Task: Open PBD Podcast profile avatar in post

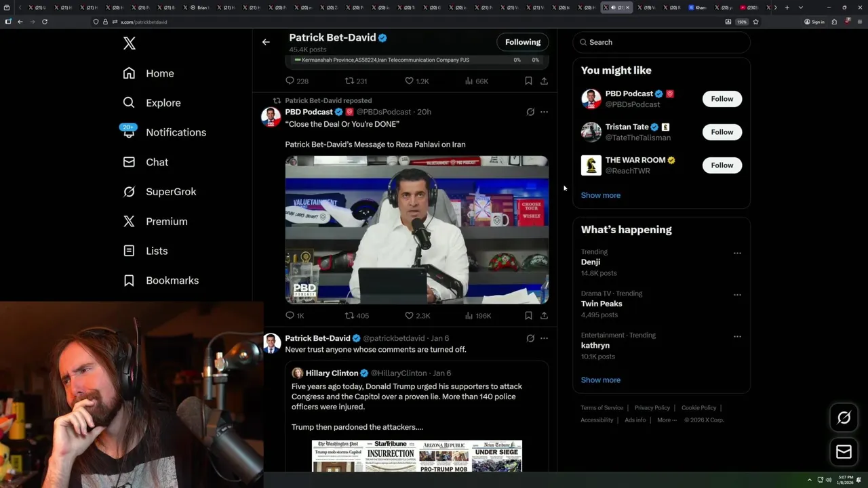Action: tap(271, 117)
